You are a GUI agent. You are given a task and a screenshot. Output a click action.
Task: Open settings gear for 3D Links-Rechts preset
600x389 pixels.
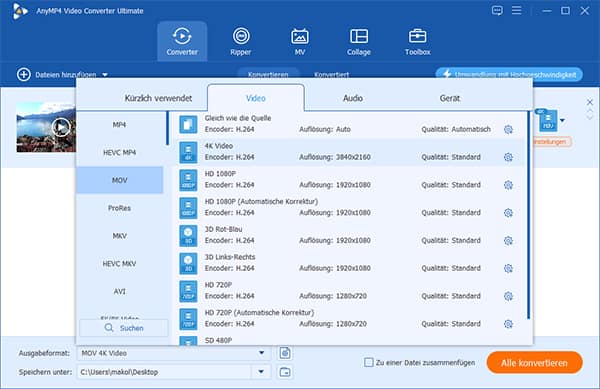[508, 269]
